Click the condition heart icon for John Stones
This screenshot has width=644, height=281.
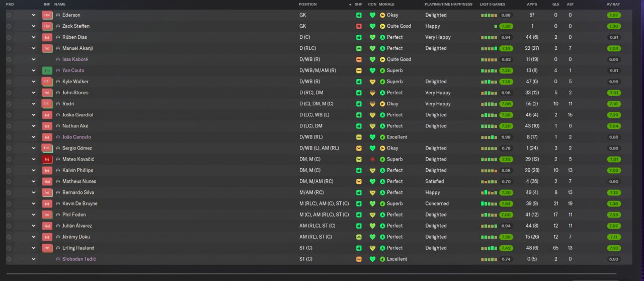tap(373, 93)
